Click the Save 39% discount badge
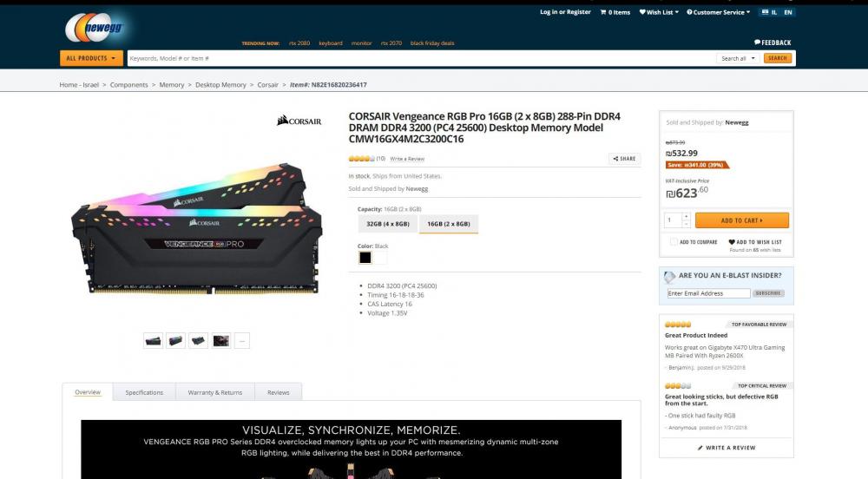The height and width of the screenshot is (479, 868). tap(696, 165)
